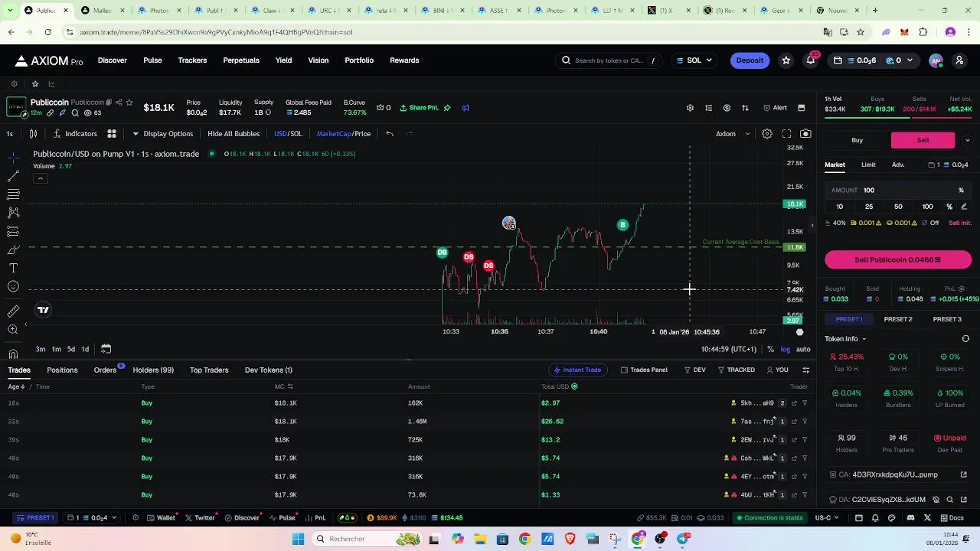Screen dimensions: 980x551
Task: Select the measure ruler tool
Action: coord(13,311)
